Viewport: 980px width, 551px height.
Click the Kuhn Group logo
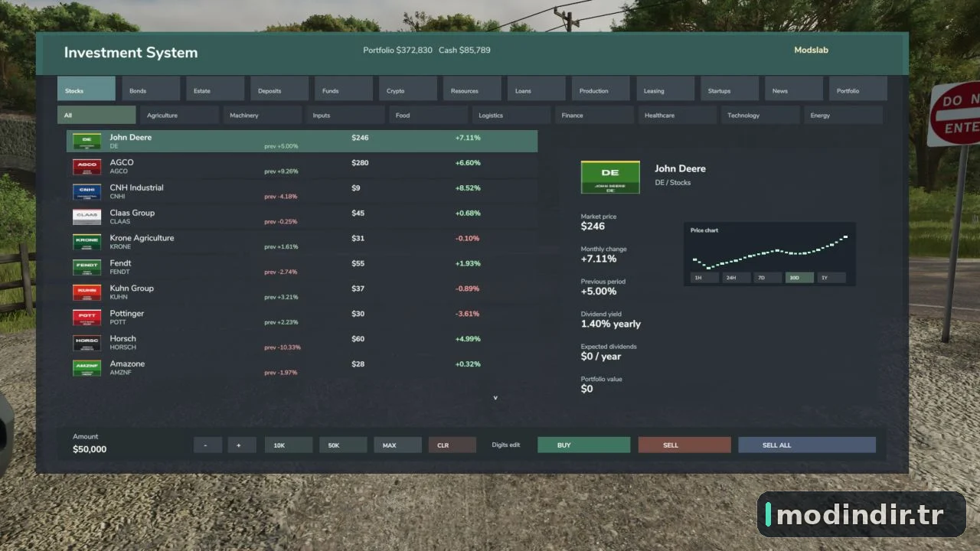(x=87, y=292)
